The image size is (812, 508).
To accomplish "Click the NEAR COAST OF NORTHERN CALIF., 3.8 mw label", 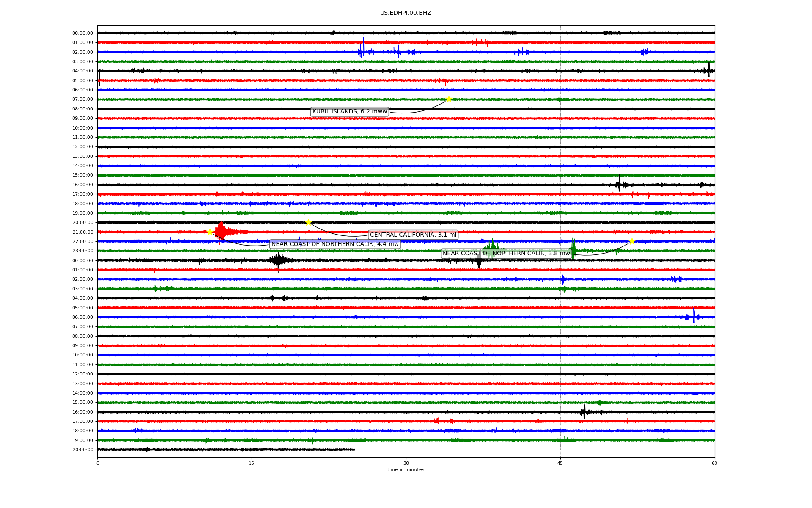I will click(x=506, y=254).
